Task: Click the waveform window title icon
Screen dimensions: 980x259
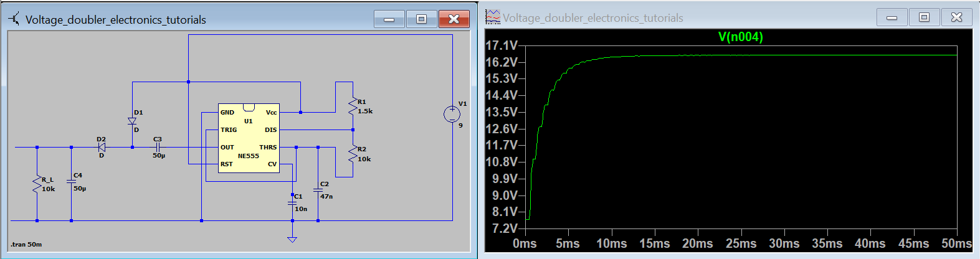Action: pos(493,17)
